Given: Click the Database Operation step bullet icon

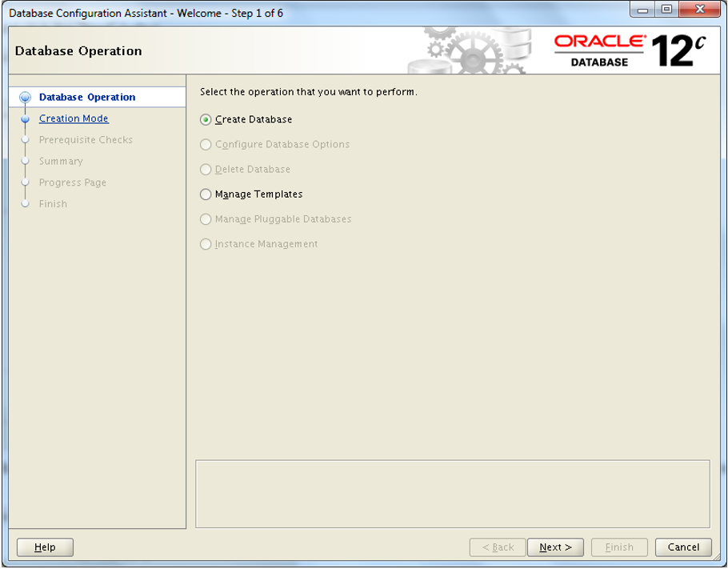Looking at the screenshot, I should (25, 97).
